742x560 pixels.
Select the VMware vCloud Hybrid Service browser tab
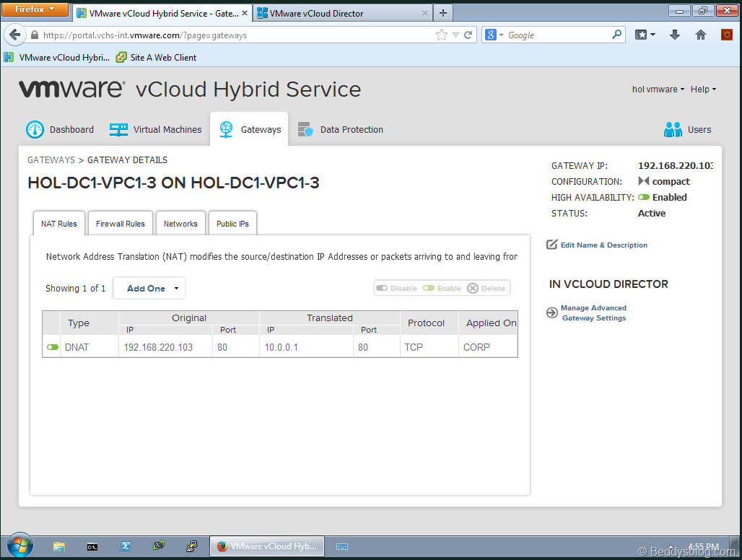coord(162,13)
